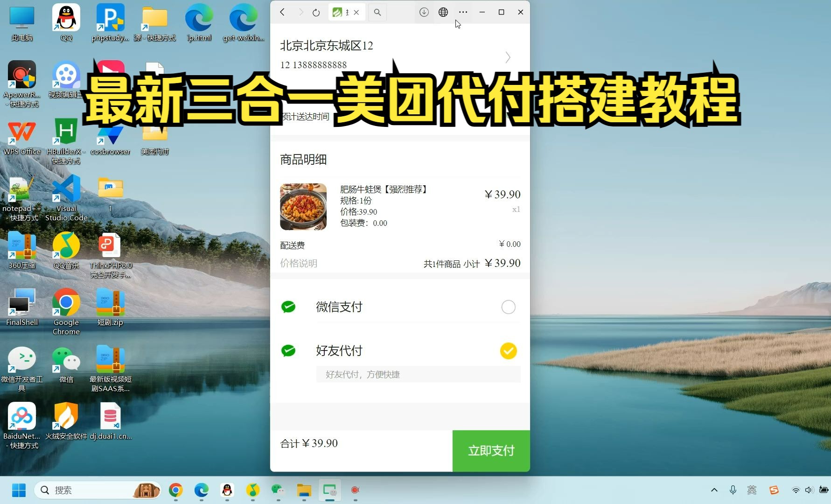
Task: Open the ApowerREC desktop shortcut
Action: [22, 84]
